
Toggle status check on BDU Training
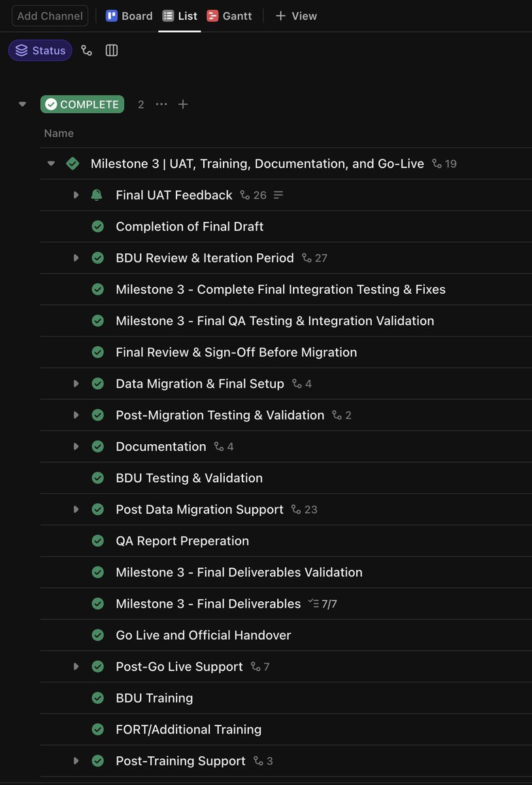click(98, 698)
